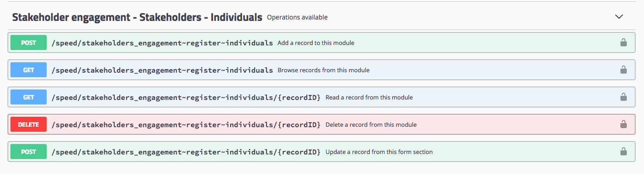The width and height of the screenshot is (644, 174).
Task: Click the DELETE endpoint path with {recordID}
Action: pos(186,124)
